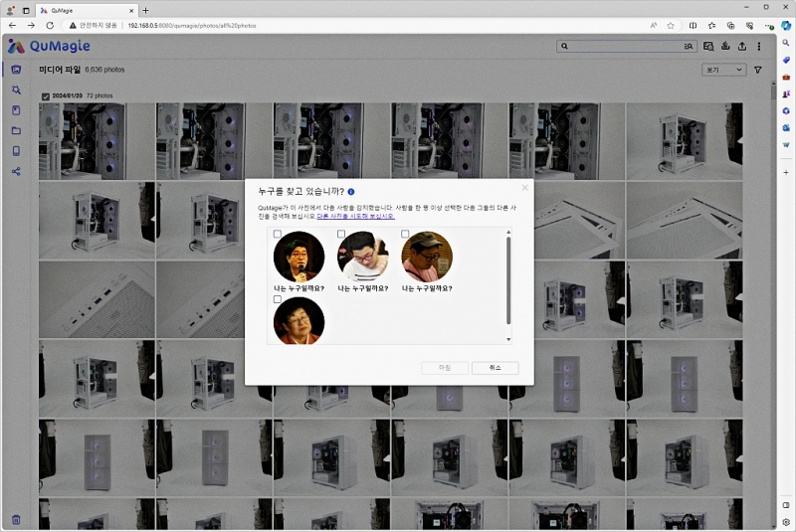Click the dialog face list scroll-down arrow
The width and height of the screenshot is (796, 532).
click(508, 339)
